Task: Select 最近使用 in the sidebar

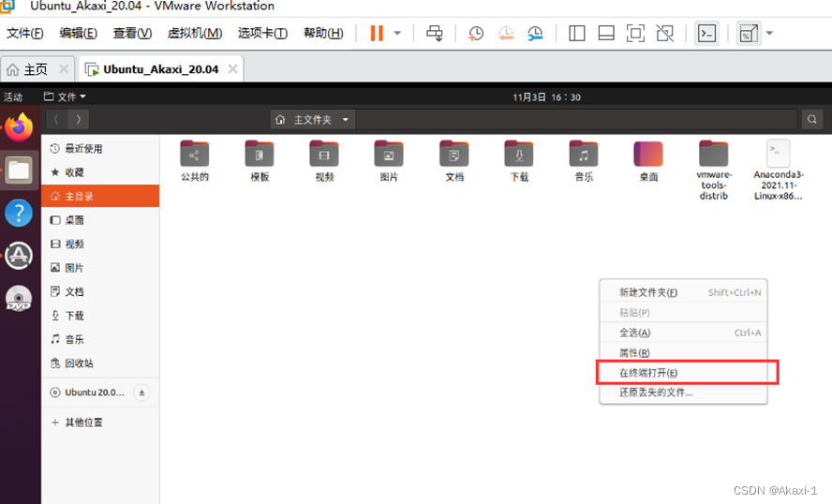Action: coord(100,149)
